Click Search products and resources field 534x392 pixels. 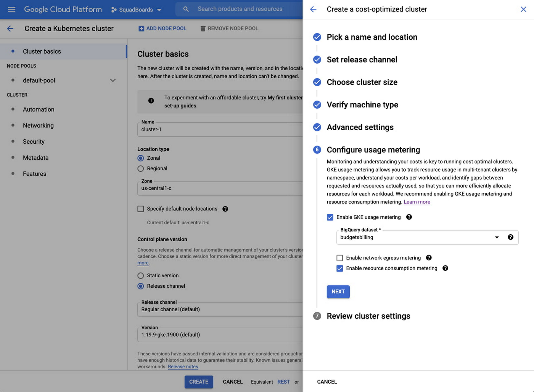(240, 9)
